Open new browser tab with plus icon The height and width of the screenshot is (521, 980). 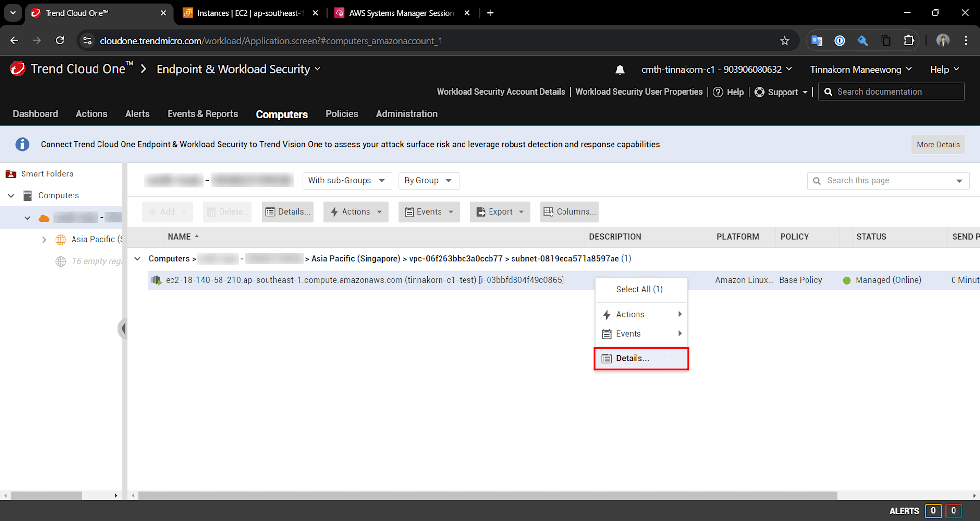[490, 13]
